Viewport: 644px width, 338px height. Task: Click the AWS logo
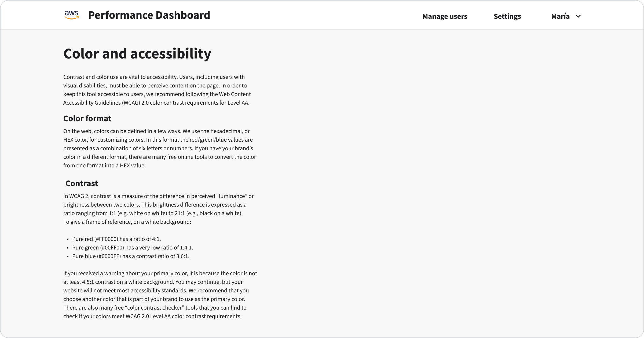tap(72, 15)
